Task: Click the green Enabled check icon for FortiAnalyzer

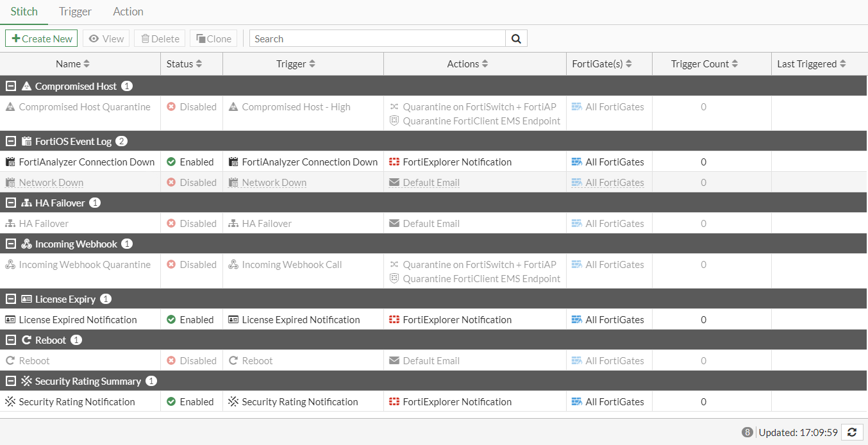Action: [x=171, y=162]
